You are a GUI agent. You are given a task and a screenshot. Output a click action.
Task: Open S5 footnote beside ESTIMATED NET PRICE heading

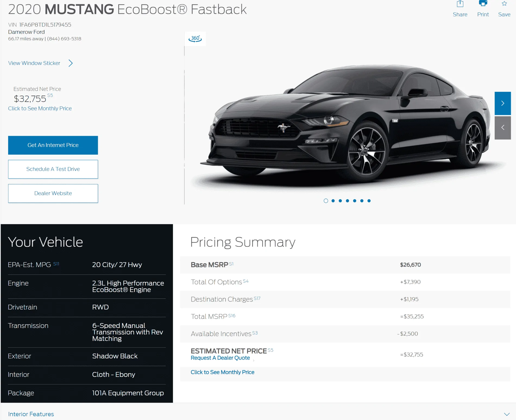(x=270, y=350)
